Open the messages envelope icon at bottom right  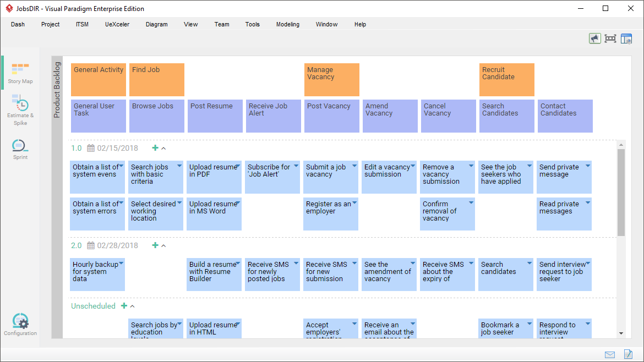tap(609, 354)
